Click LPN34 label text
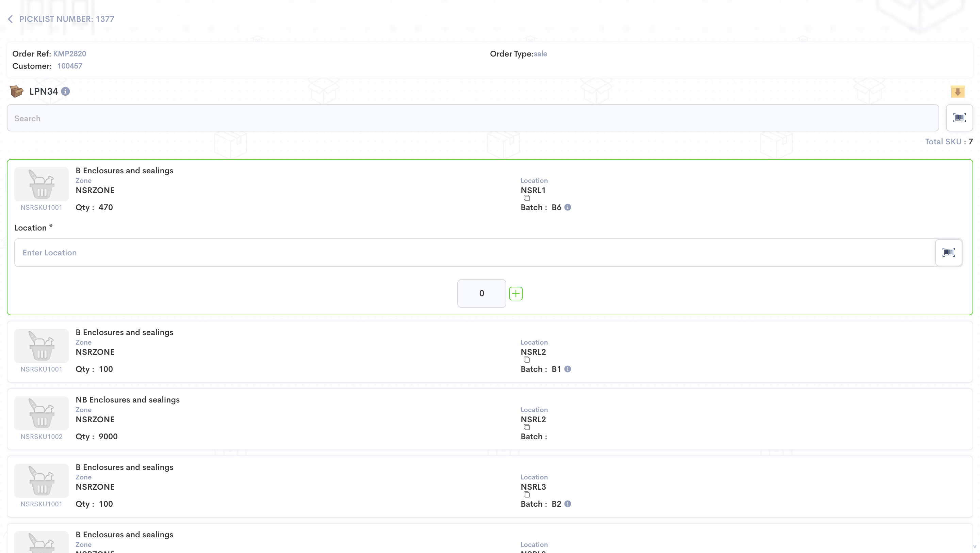Viewport: 980px width, 553px height. pyautogui.click(x=44, y=91)
